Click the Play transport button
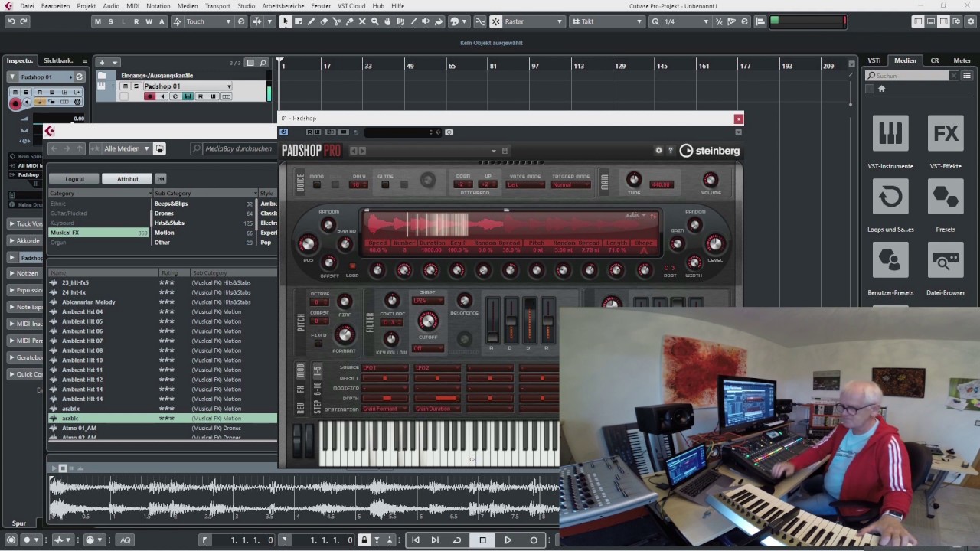 [x=508, y=540]
